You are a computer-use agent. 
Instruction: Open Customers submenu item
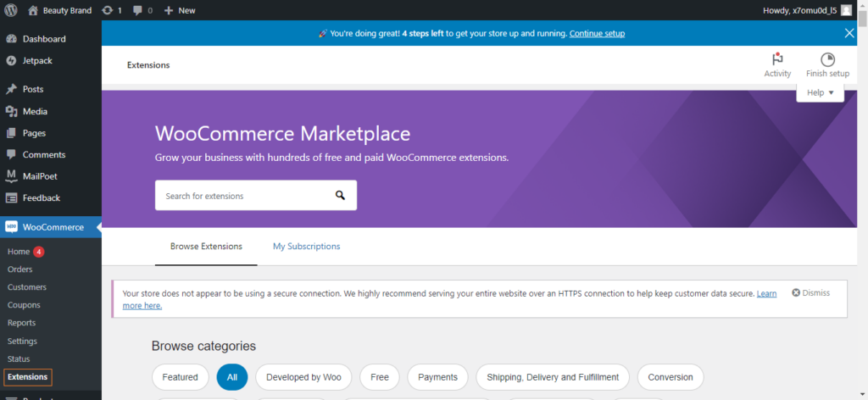point(27,287)
